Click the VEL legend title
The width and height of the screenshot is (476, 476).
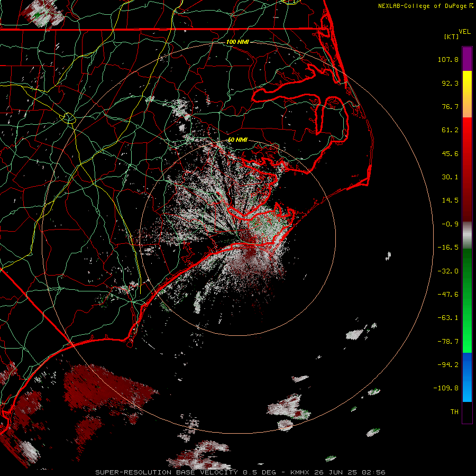click(464, 31)
